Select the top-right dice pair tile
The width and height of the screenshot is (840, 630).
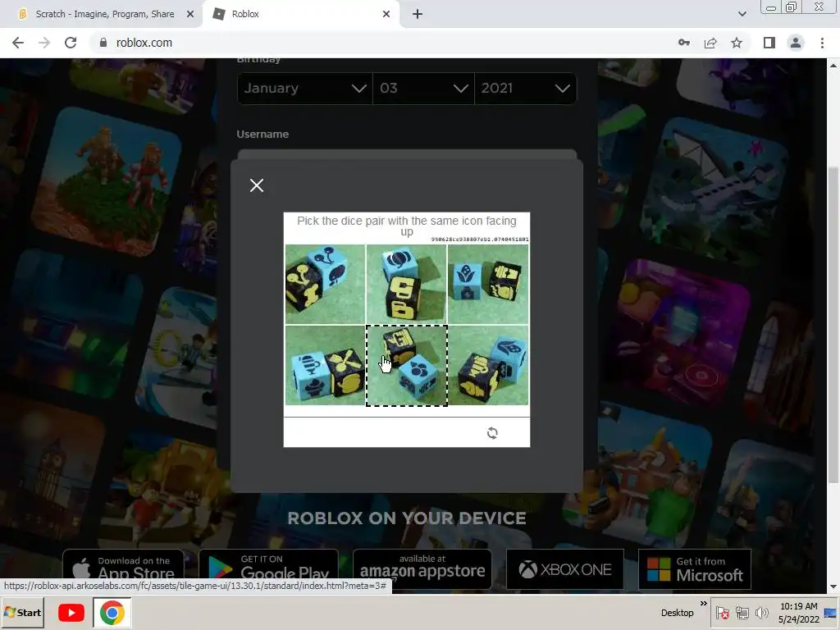tap(488, 284)
